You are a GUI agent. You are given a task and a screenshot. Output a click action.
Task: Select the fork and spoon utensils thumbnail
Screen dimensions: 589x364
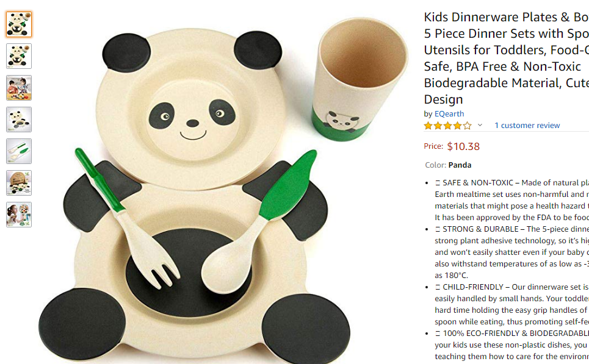point(19,151)
